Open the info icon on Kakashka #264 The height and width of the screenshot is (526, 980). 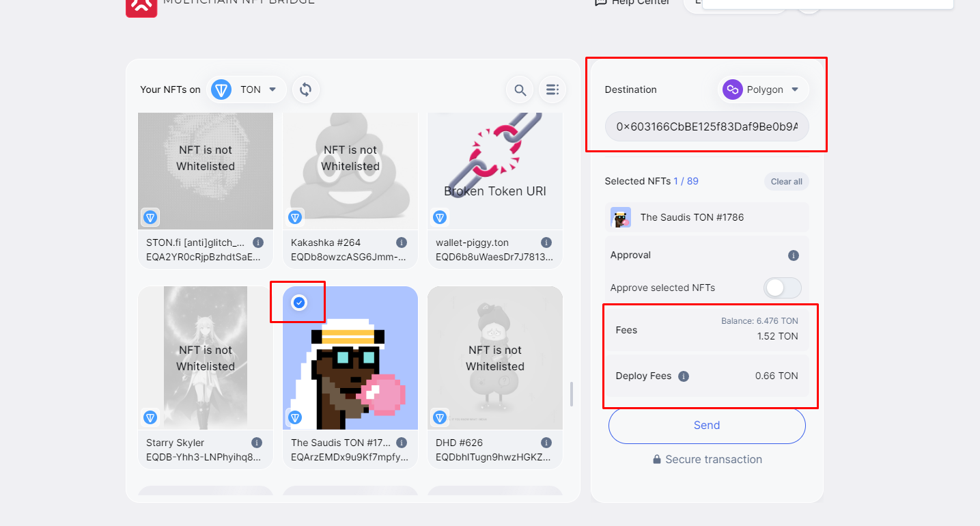coord(402,243)
